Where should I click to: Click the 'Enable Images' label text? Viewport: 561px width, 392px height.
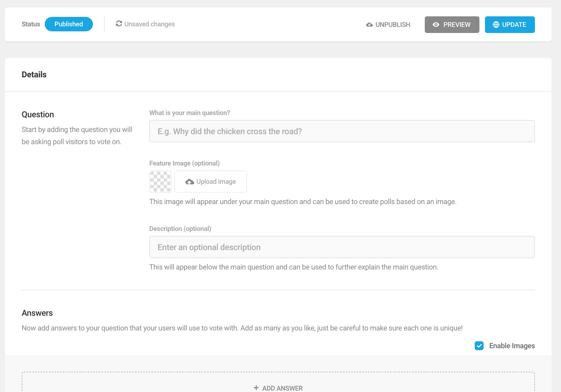(x=512, y=346)
